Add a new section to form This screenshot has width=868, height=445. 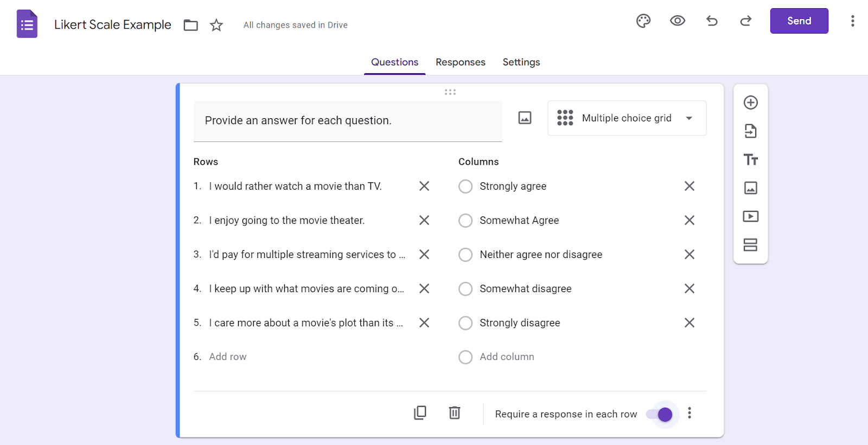point(750,245)
